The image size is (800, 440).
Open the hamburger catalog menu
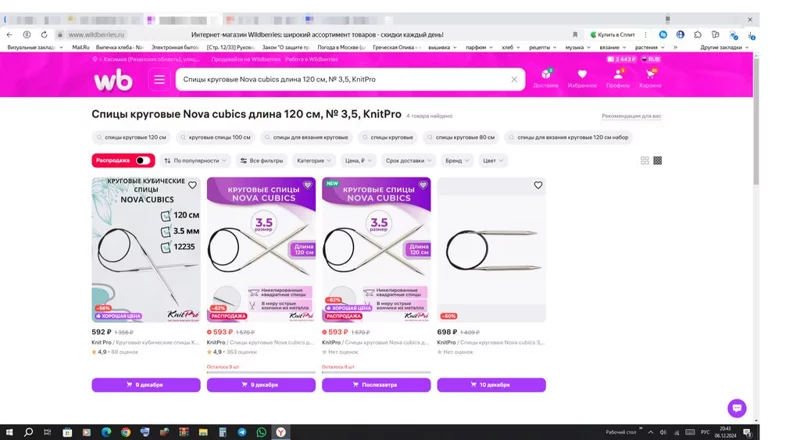click(159, 80)
